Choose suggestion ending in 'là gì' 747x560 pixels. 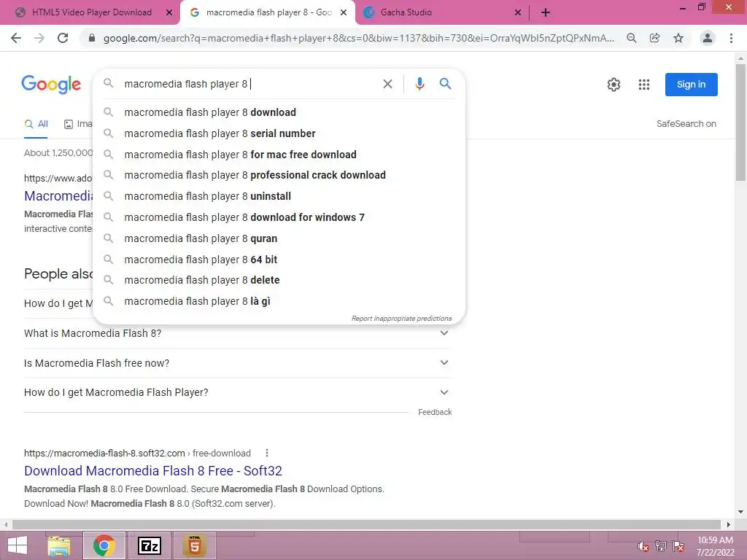tap(279, 301)
